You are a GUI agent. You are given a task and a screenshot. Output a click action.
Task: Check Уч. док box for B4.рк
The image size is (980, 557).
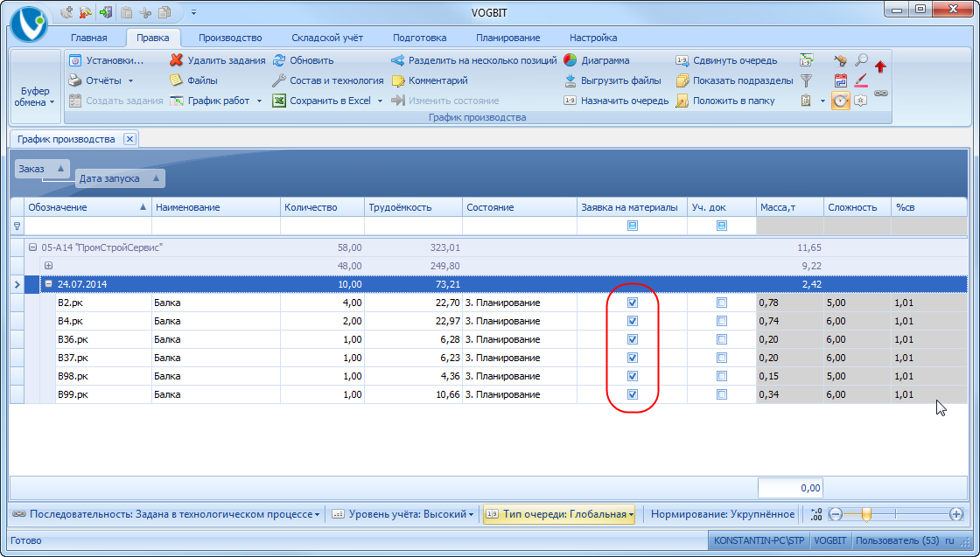[x=722, y=321]
